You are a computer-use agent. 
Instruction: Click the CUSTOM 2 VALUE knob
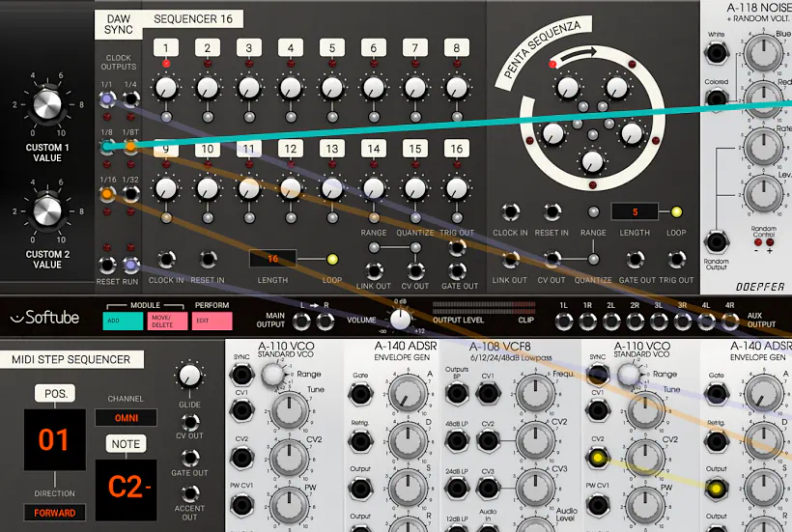pyautogui.click(x=47, y=211)
